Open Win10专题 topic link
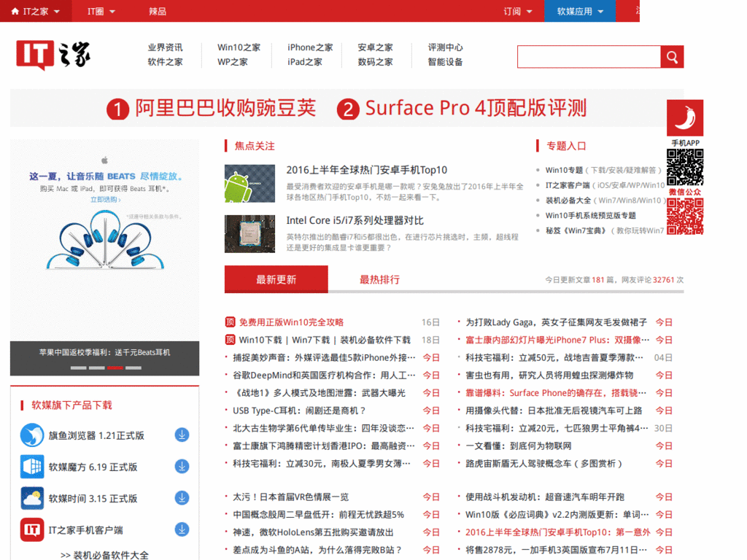 (564, 170)
